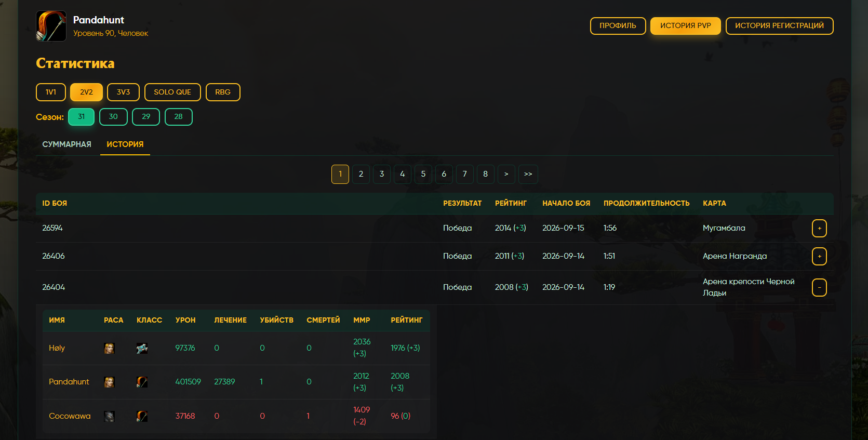This screenshot has width=868, height=440.
Task: Open История регистраций button
Action: (779, 26)
